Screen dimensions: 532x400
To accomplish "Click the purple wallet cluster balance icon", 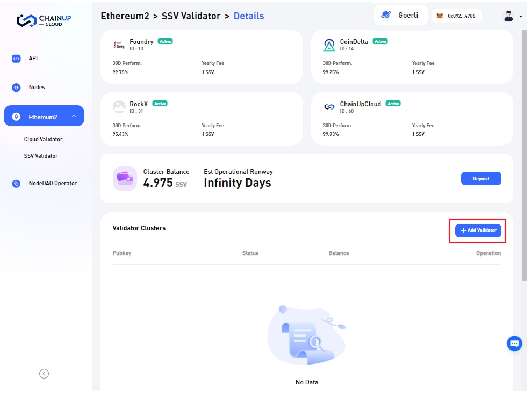I will click(125, 178).
